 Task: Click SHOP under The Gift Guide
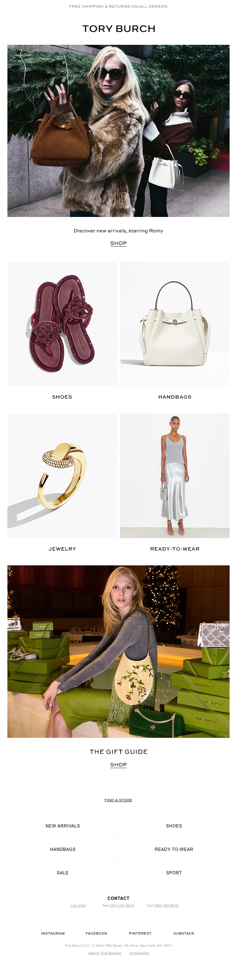pyautogui.click(x=118, y=765)
